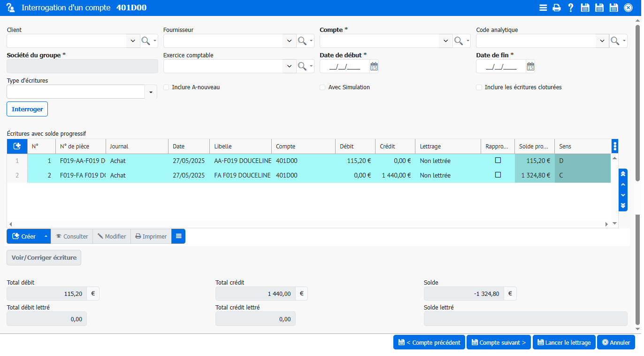The image size is (644, 356).
Task: Toggle the Avec Simulation checkbox
Action: 322,87
